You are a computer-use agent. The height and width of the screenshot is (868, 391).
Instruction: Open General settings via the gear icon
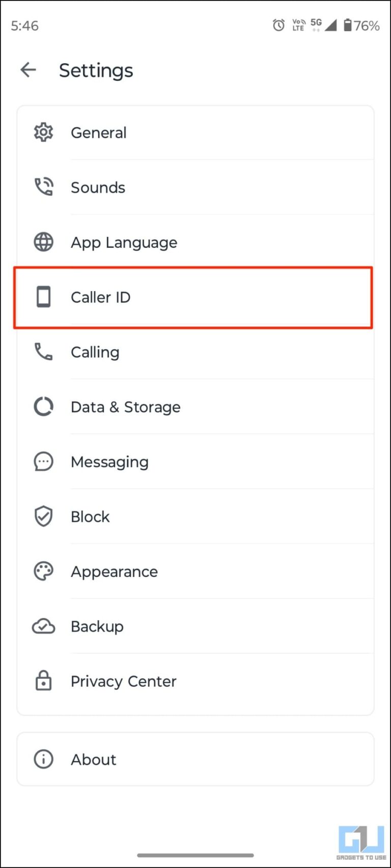tap(44, 132)
